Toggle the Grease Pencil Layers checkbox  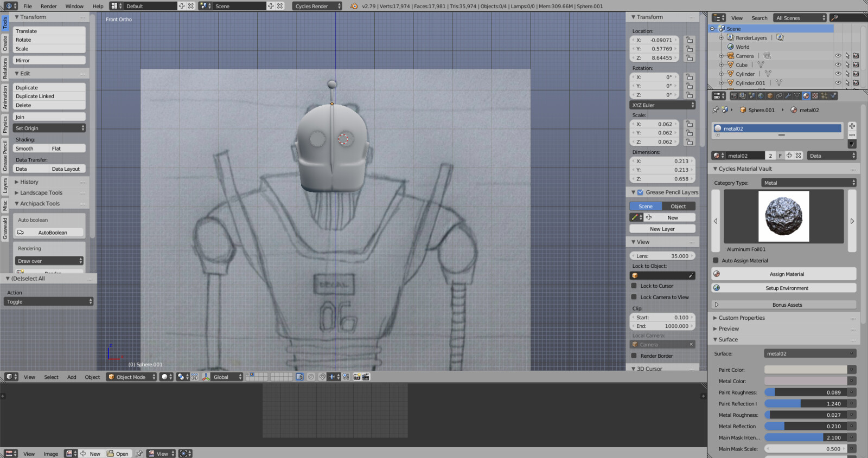(x=640, y=192)
